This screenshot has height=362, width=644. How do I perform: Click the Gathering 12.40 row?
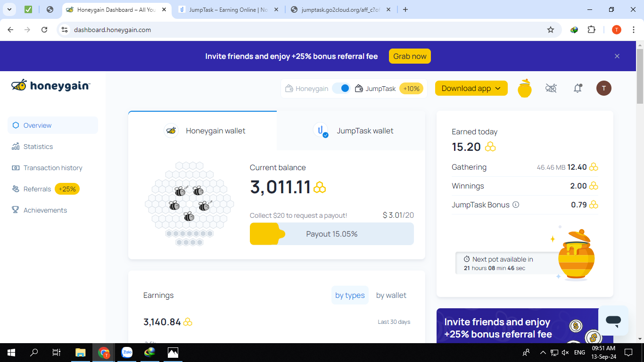(525, 167)
